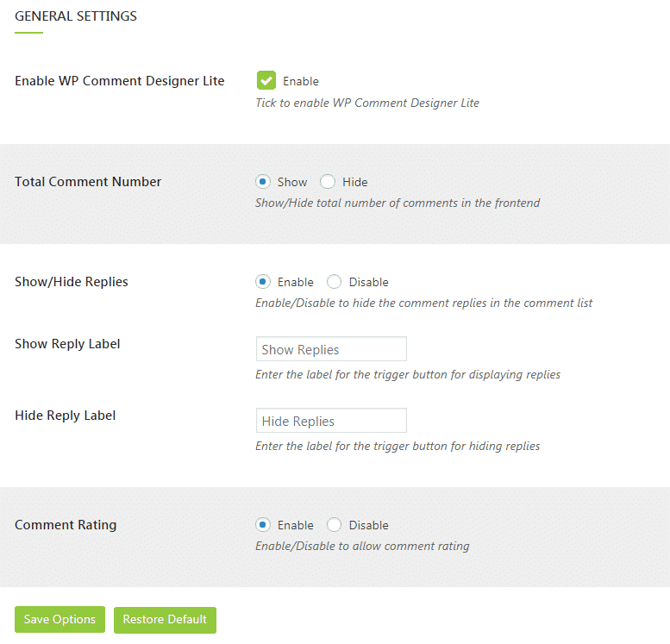
Task: Click the 'Comment Rating' label
Action: [66, 525]
